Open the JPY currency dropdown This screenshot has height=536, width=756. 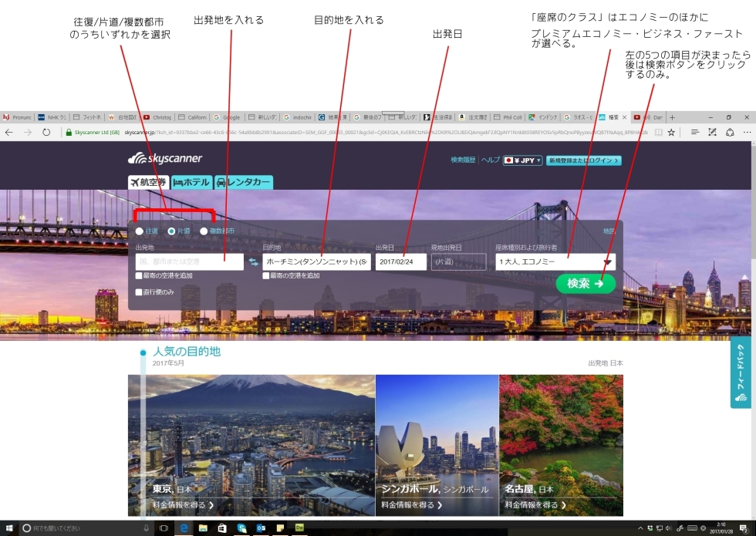tap(523, 160)
